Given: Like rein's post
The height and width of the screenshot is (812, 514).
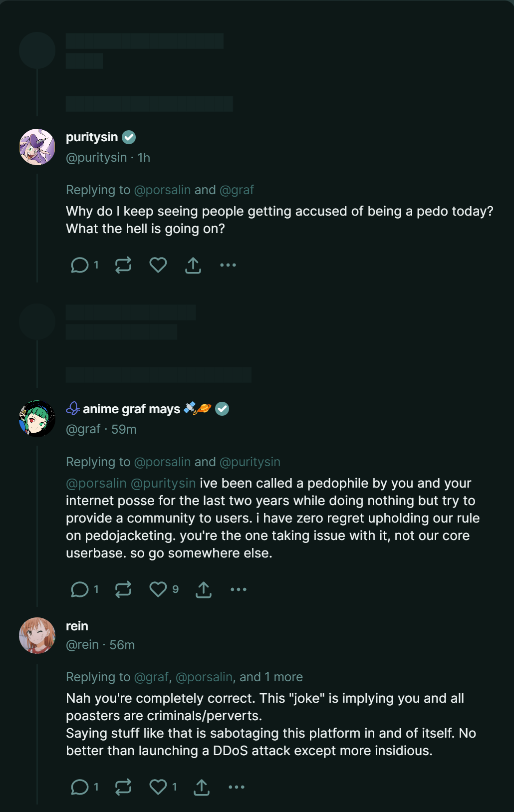Looking at the screenshot, I should [158, 787].
